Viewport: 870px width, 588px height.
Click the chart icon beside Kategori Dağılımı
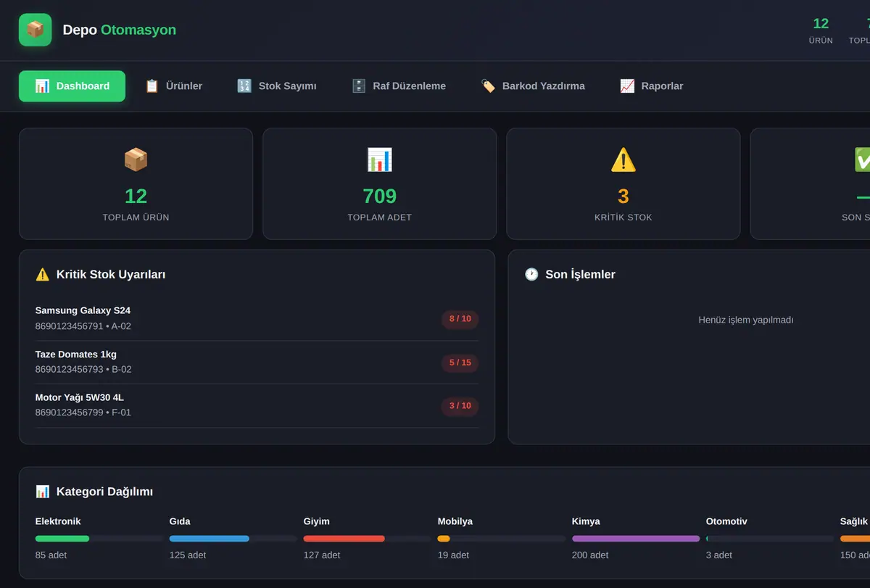[43, 492]
